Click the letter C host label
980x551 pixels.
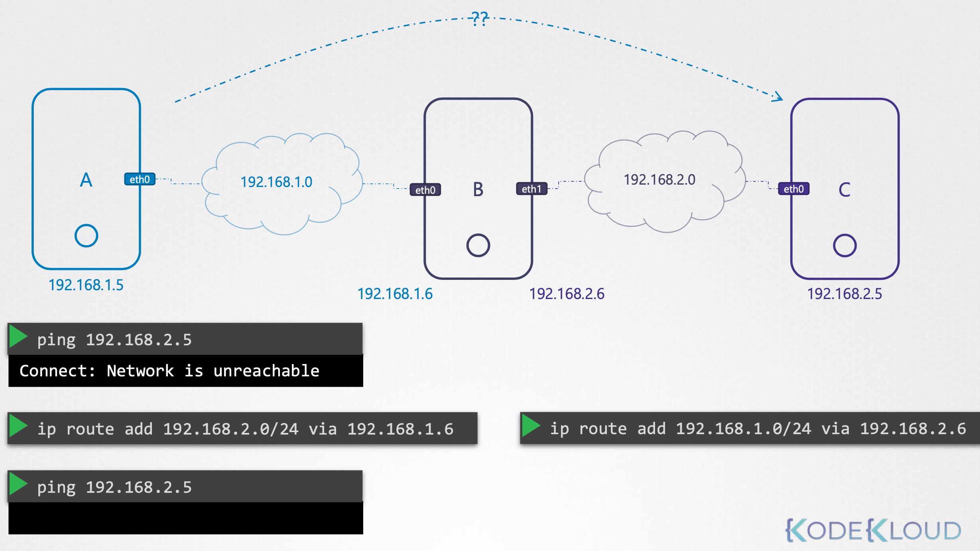click(x=844, y=189)
